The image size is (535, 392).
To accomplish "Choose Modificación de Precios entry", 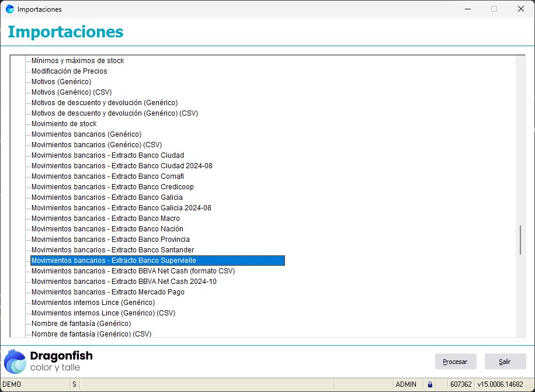I will (69, 71).
